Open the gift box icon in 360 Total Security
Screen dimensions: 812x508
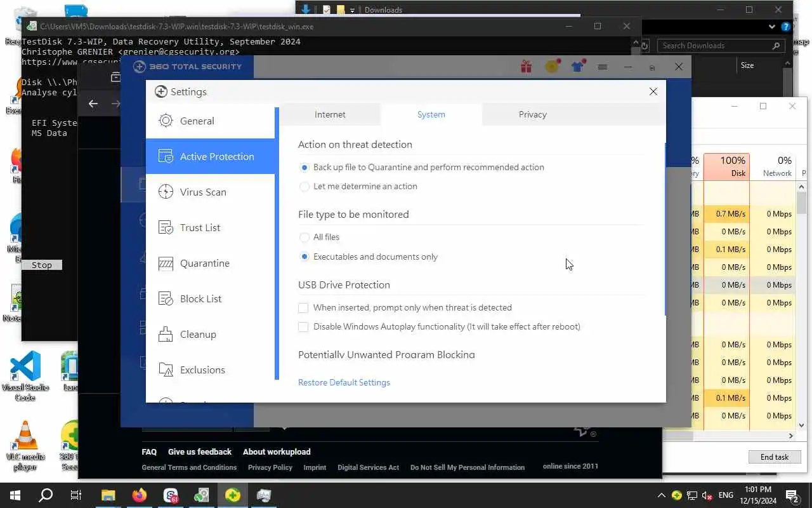pos(526,66)
